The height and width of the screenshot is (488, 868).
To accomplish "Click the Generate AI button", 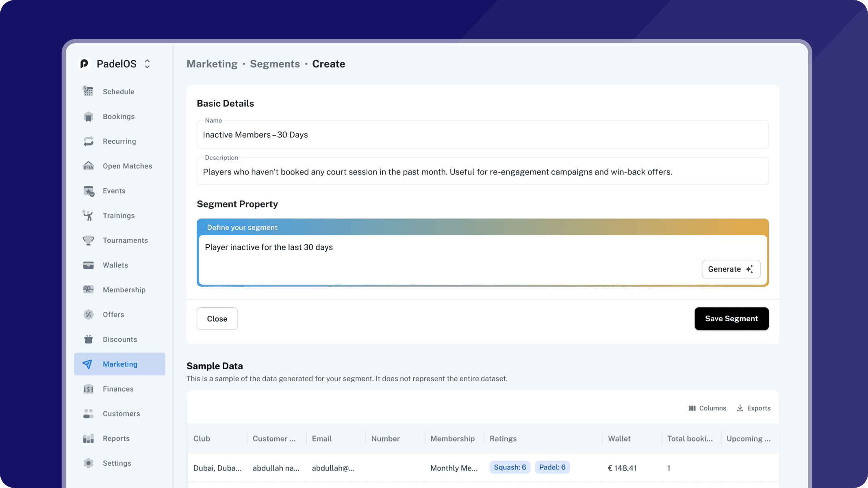I will pos(731,269).
